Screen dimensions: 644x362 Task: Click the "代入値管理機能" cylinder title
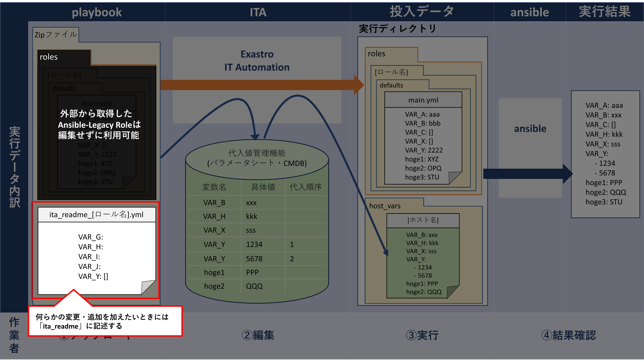tap(257, 153)
